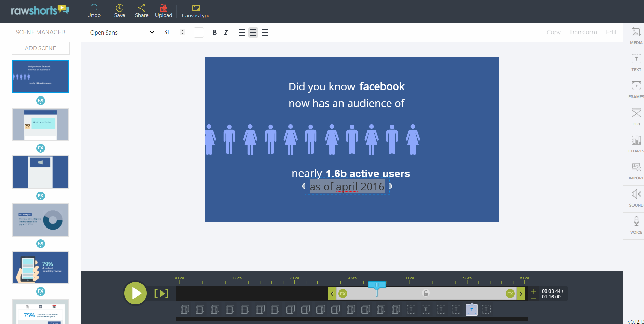Open FX transition below the third scene
Screen dimensions: 644x324
click(x=41, y=196)
